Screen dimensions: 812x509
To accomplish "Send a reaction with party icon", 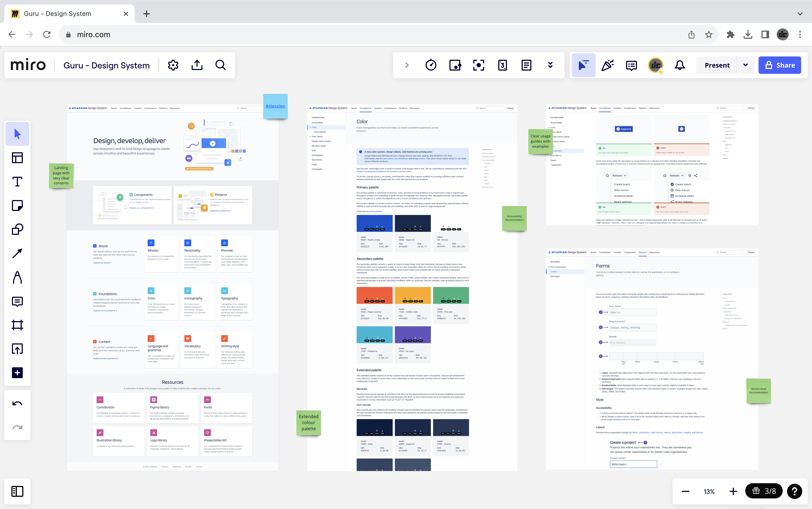I will pyautogui.click(x=608, y=65).
